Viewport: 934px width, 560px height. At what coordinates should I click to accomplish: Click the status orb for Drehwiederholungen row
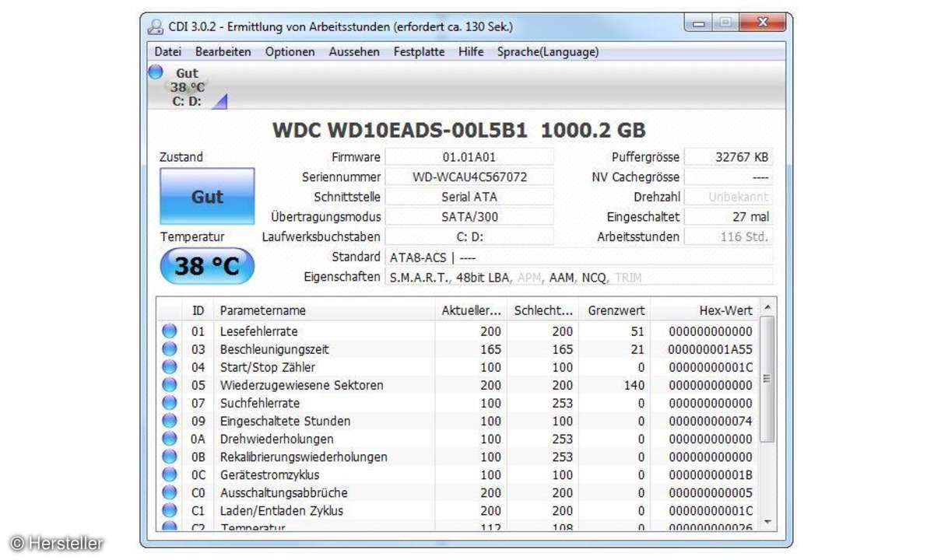coord(169,438)
